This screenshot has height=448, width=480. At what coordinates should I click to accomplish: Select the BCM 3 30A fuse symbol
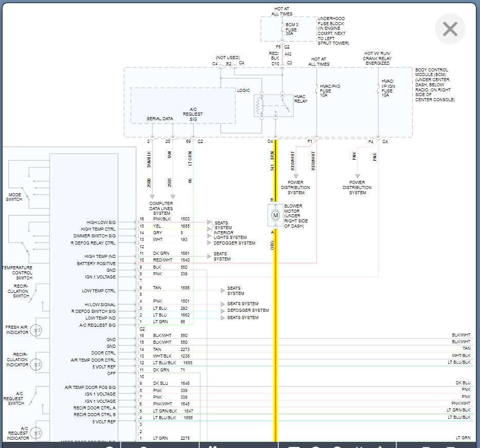pyautogui.click(x=281, y=29)
